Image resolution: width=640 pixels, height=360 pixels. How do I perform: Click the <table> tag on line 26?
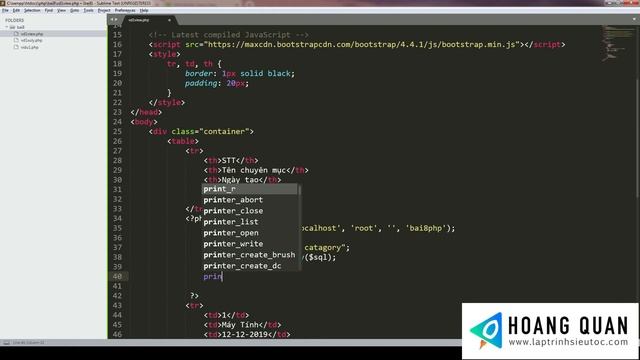pyautogui.click(x=183, y=141)
